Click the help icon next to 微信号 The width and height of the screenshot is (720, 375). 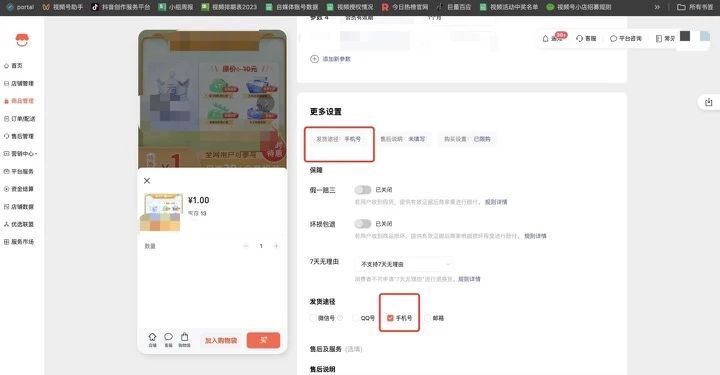[340, 318]
